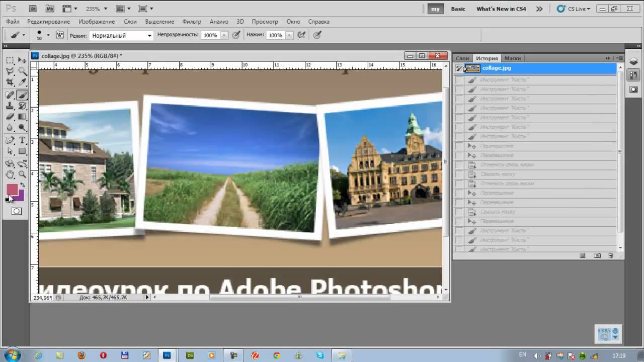Image resolution: width=644 pixels, height=362 pixels.
Task: Select the 3D Rotate tool
Action: pyautogui.click(x=10, y=163)
